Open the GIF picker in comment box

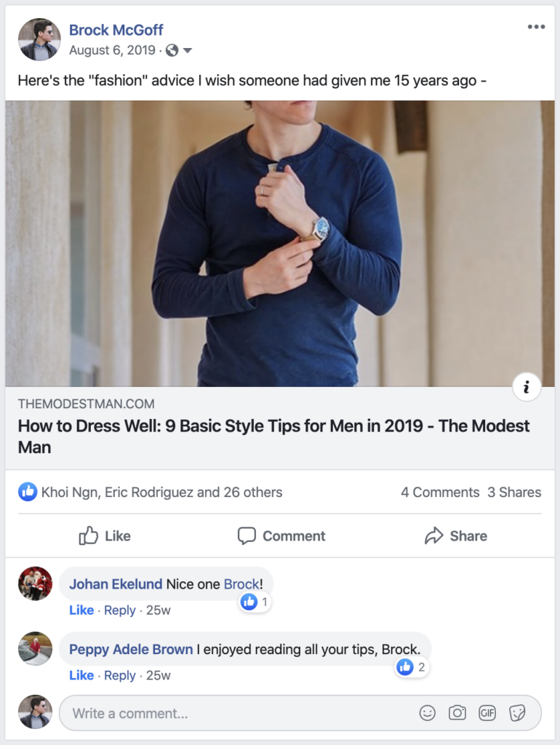[487, 713]
